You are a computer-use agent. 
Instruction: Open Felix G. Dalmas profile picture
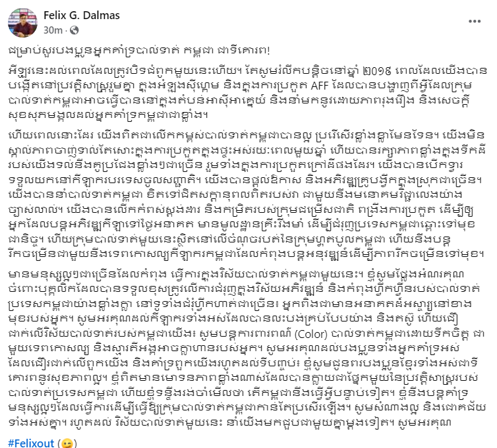pos(22,23)
